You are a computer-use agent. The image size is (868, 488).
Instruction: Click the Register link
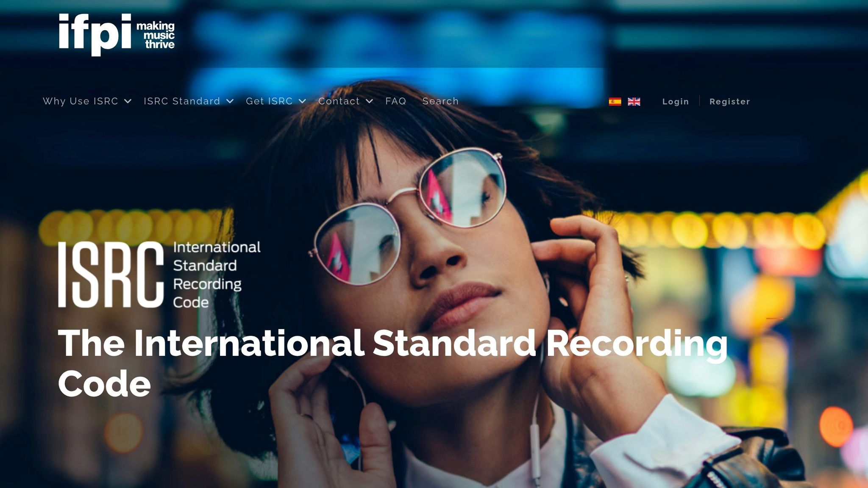tap(730, 102)
